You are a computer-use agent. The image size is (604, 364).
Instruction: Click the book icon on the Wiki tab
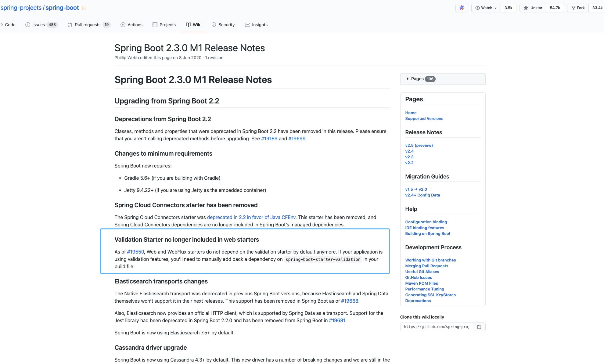(188, 25)
